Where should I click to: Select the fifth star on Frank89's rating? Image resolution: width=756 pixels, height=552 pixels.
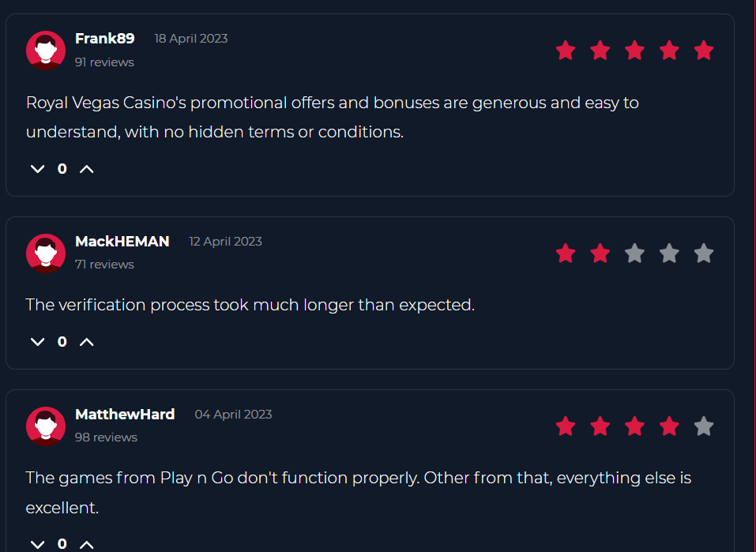pos(703,50)
